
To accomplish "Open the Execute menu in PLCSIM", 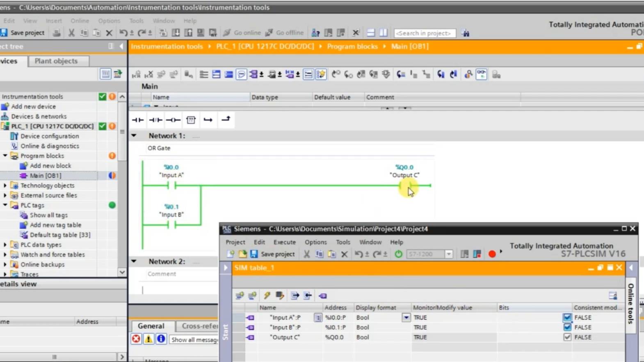I will (284, 242).
